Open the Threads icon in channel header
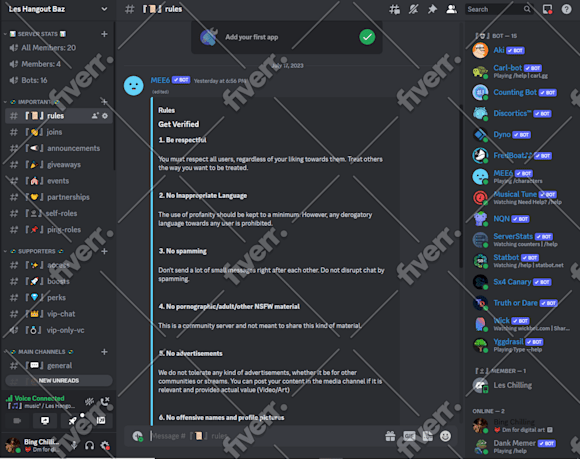Viewport: 580px width, 459px height. point(394,9)
